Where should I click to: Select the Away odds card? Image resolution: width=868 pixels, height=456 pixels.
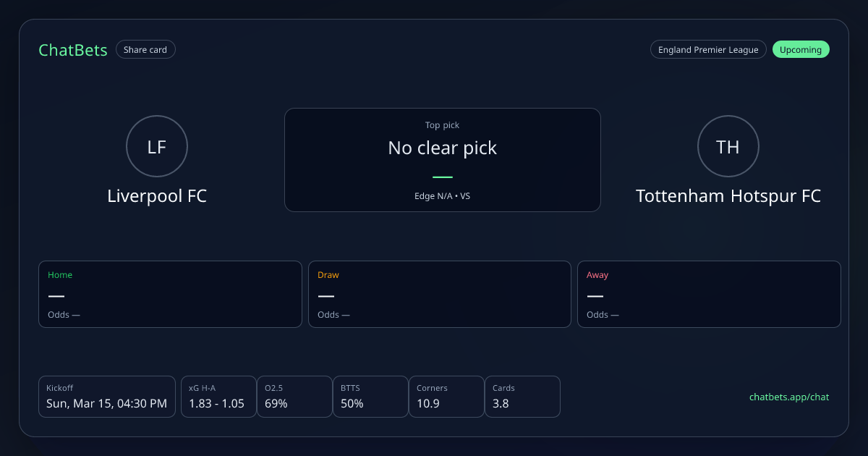[709, 294]
